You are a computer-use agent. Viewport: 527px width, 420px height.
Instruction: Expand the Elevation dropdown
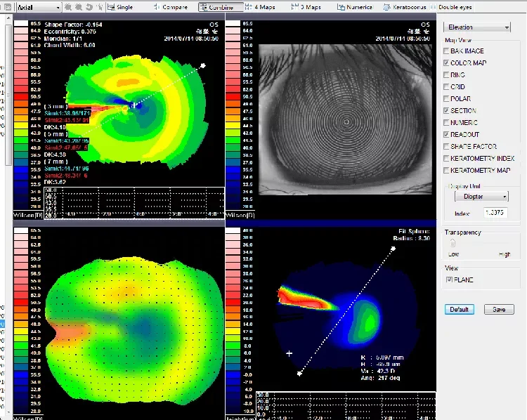(476, 27)
